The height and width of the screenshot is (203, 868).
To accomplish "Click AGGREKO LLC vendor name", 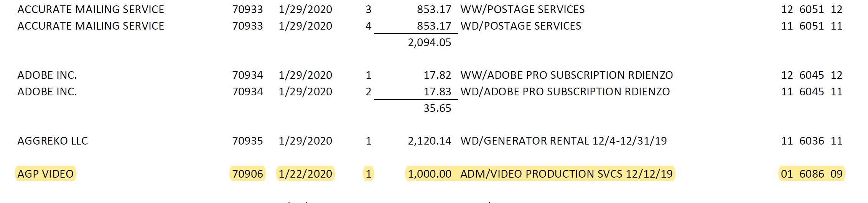I will coord(53,141).
